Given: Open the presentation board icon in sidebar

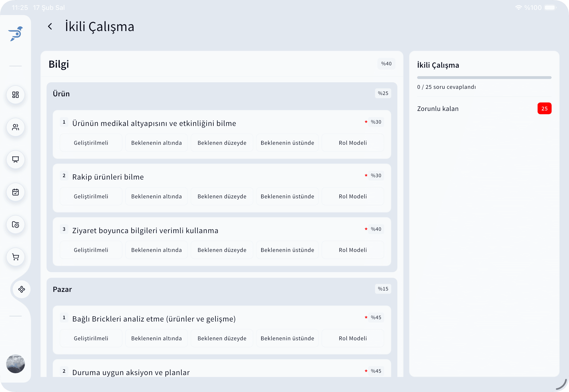Looking at the screenshot, I should point(15,160).
